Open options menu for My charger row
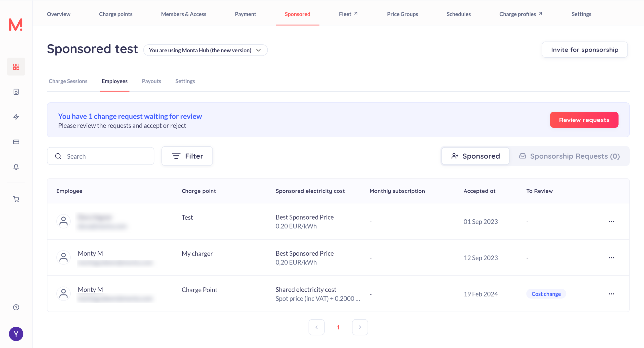644x348 pixels. coord(612,258)
